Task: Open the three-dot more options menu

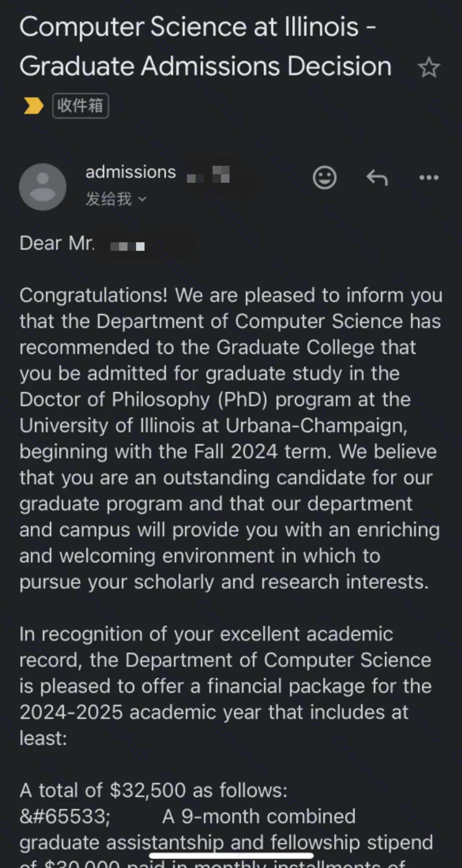Action: 429,178
